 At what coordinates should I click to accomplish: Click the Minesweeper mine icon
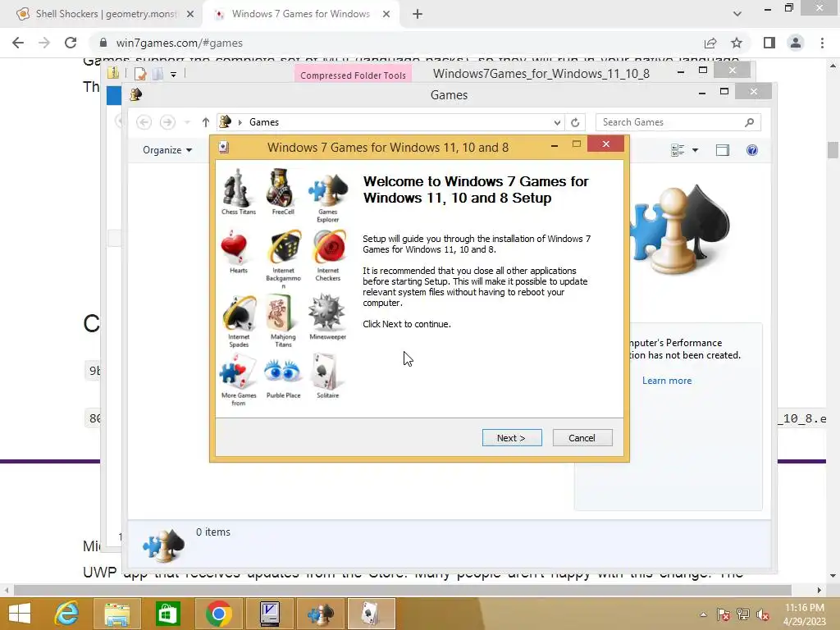coord(327,313)
